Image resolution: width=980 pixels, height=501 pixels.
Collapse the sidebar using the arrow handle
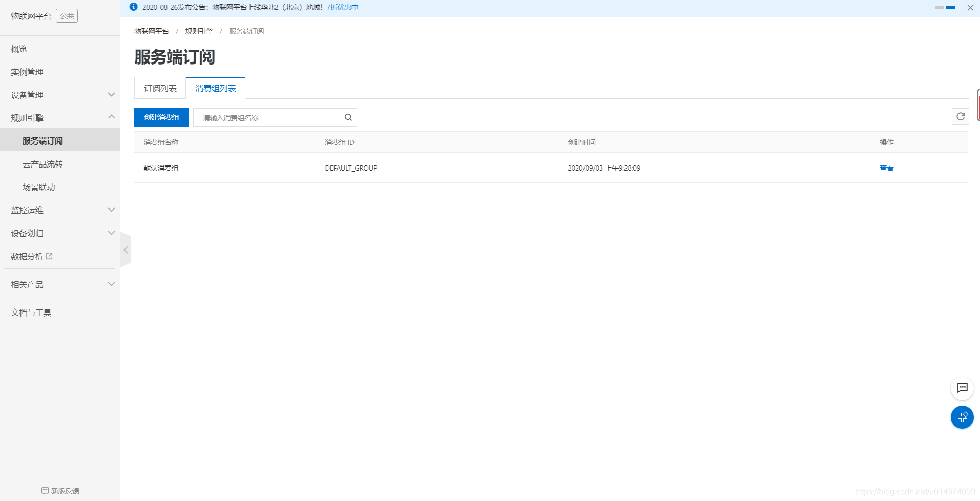[126, 250]
